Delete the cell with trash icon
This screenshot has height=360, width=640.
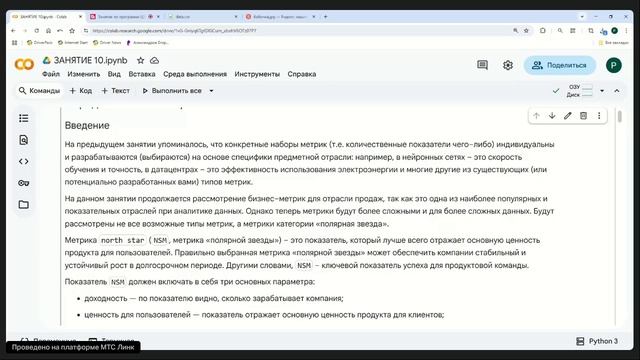click(583, 116)
